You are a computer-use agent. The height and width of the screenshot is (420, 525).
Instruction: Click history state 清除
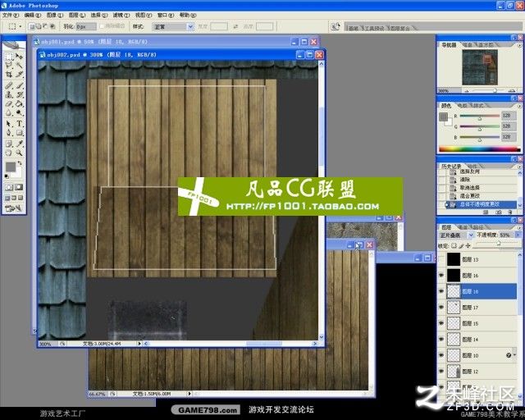click(465, 180)
